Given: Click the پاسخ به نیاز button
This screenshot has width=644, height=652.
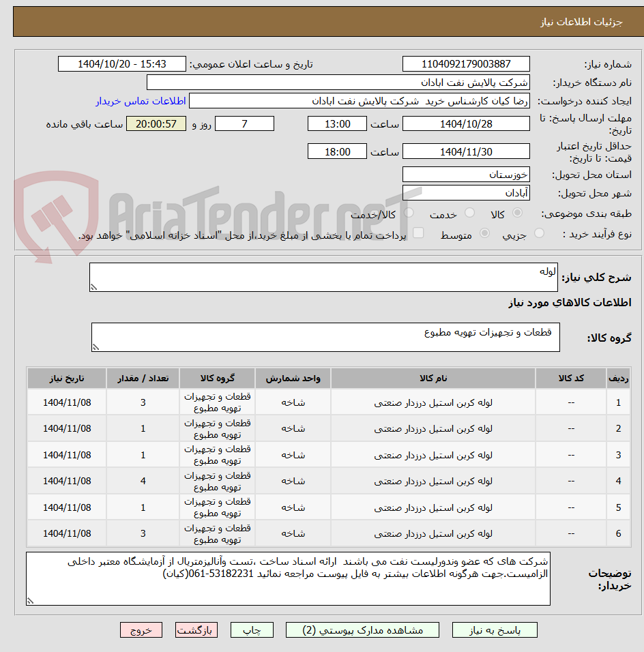Looking at the screenshot, I should 495,629.
